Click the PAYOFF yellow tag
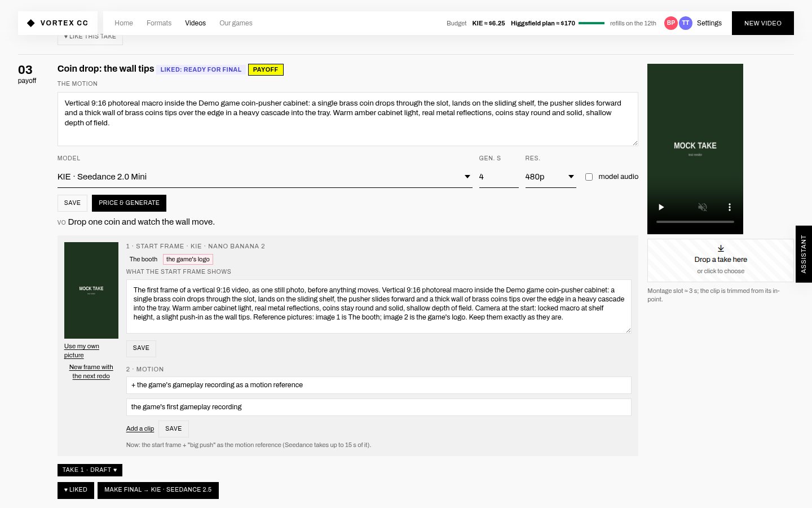812x508 pixels. pos(266,69)
